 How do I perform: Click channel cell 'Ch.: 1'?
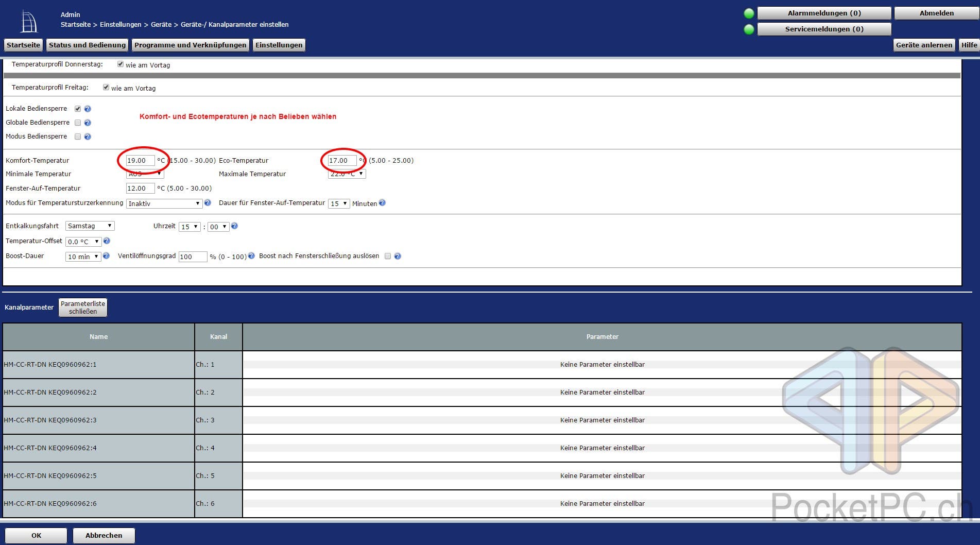[x=218, y=365]
